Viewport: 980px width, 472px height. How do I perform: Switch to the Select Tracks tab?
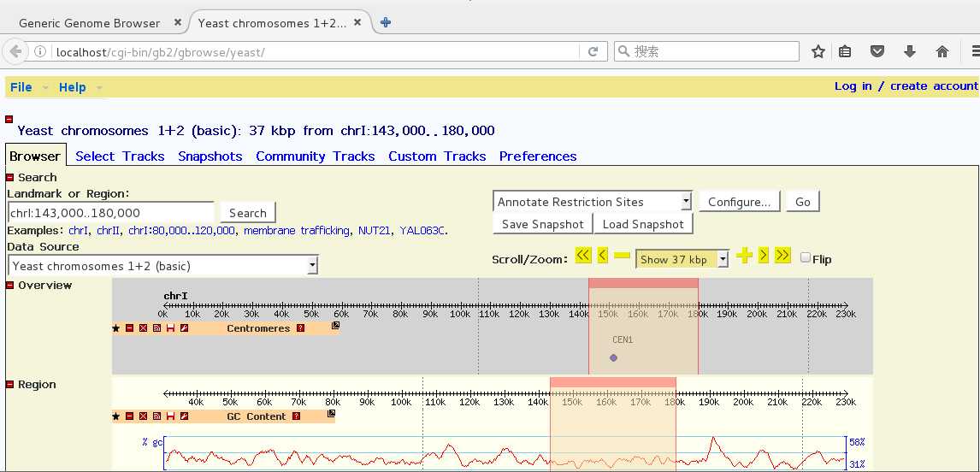pos(120,156)
